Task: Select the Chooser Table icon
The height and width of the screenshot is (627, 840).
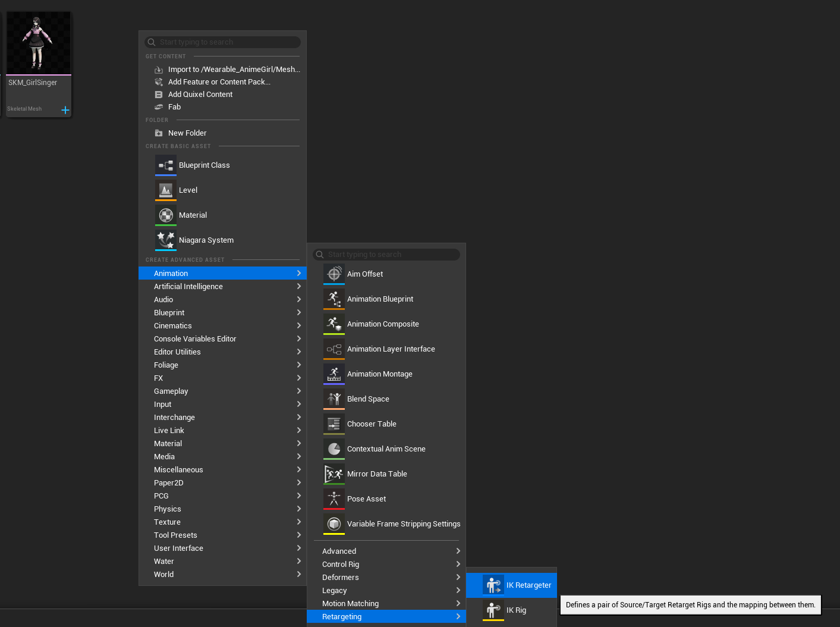Action: [334, 424]
